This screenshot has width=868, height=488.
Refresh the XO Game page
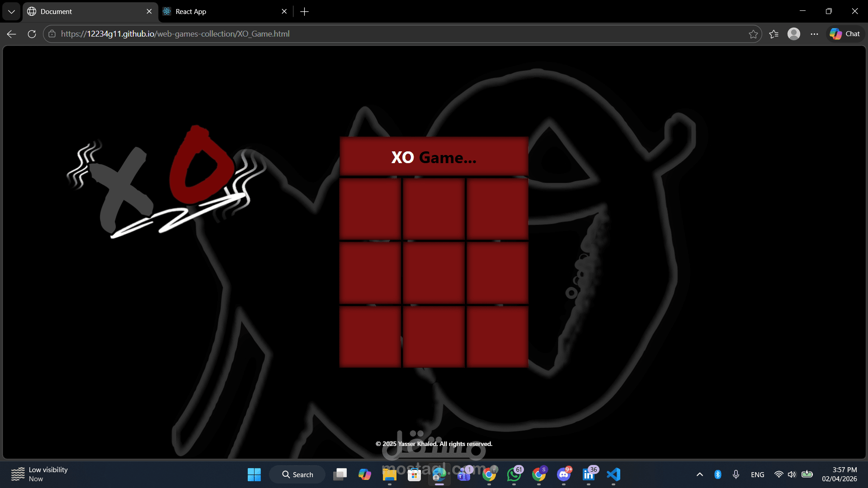click(32, 34)
